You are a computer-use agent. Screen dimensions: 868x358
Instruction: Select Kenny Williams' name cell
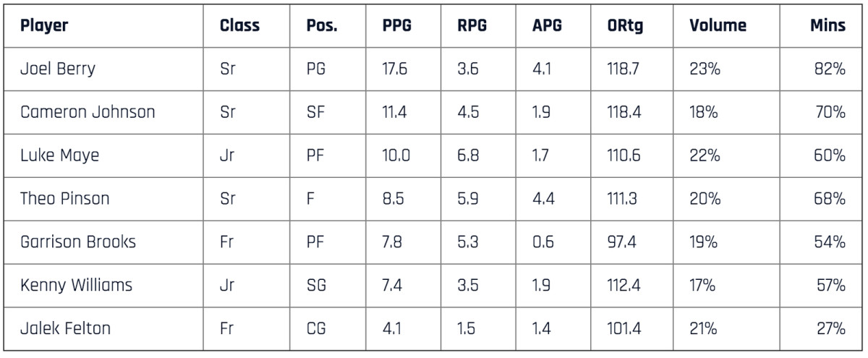click(x=76, y=285)
